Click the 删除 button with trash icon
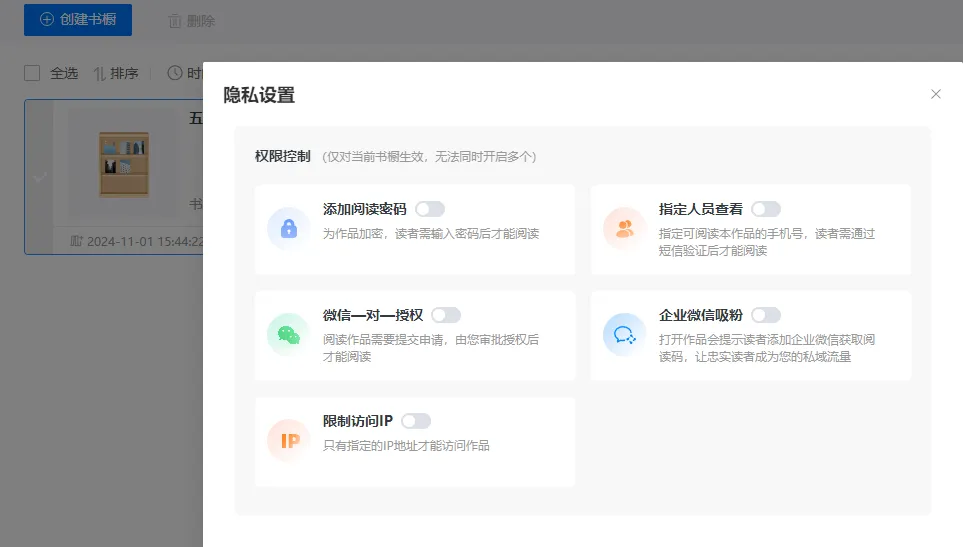Viewport: 963px width, 547px height. click(x=192, y=21)
